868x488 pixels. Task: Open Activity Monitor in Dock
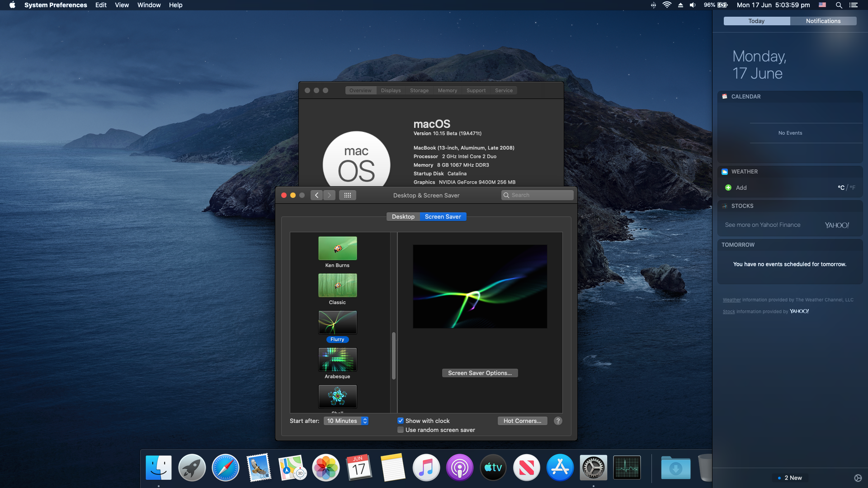[x=627, y=468]
